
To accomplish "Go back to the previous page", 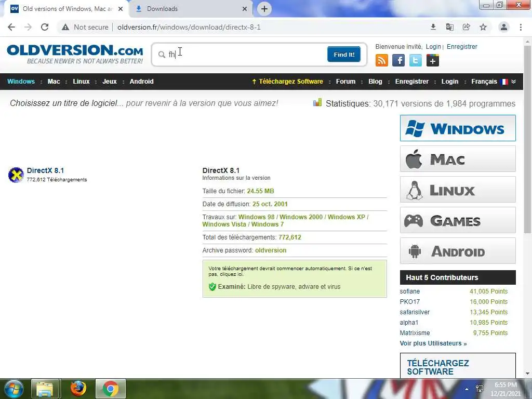I will 11,27.
